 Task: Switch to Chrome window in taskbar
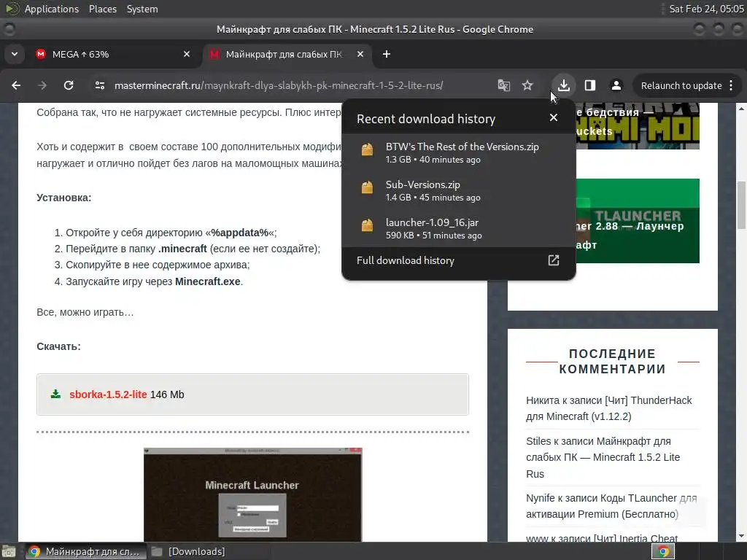click(85, 551)
